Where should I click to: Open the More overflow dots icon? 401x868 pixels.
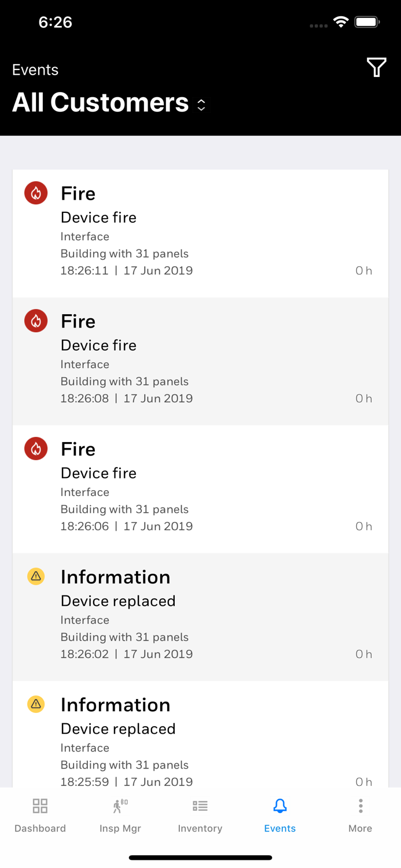(x=360, y=806)
